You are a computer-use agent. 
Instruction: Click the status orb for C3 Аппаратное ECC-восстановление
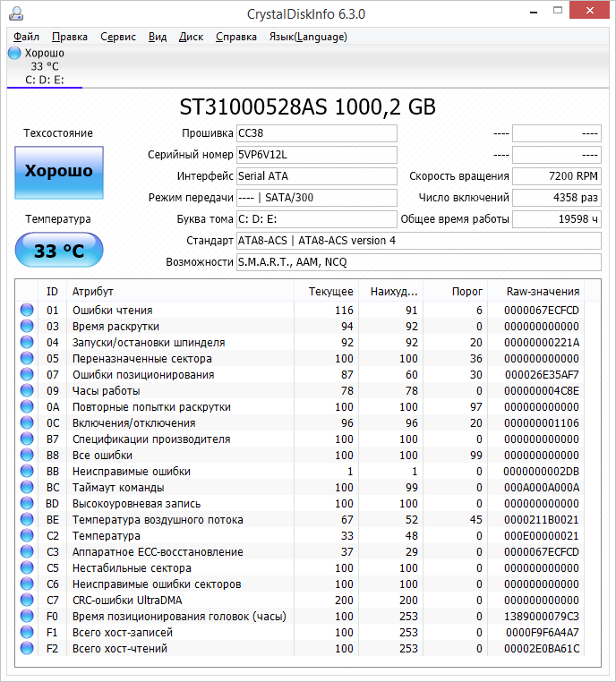[27, 551]
